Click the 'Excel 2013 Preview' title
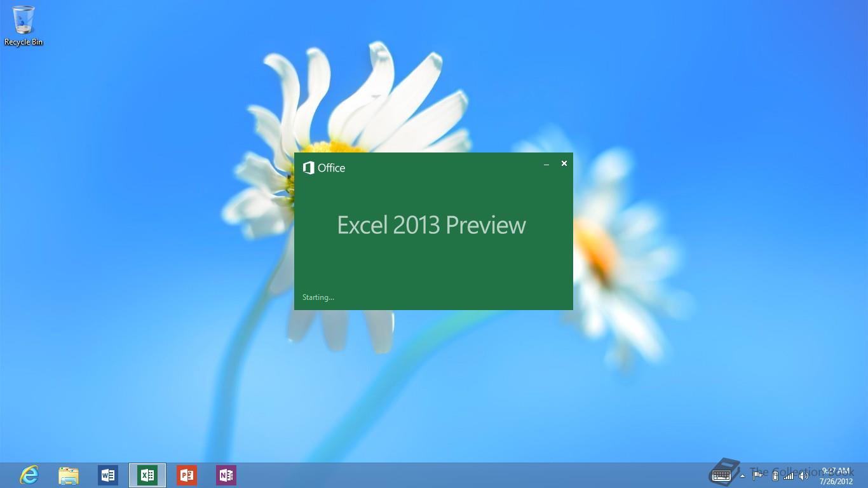 pyautogui.click(x=431, y=225)
